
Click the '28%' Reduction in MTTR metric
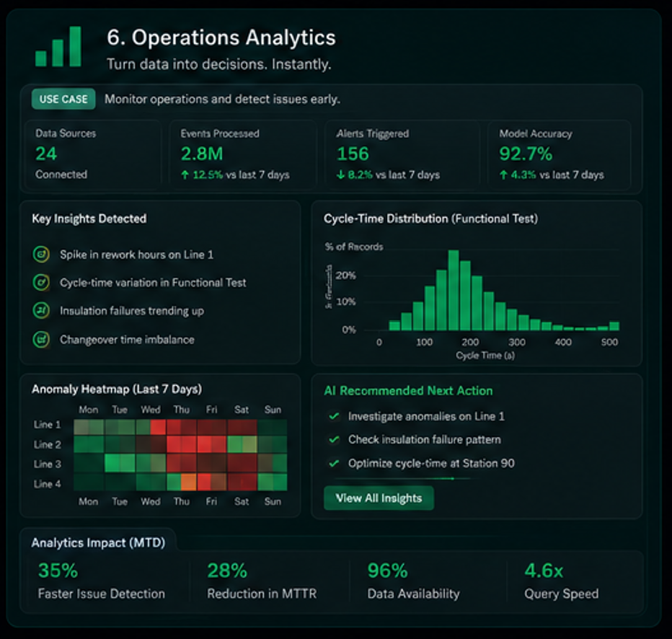pyautogui.click(x=227, y=570)
